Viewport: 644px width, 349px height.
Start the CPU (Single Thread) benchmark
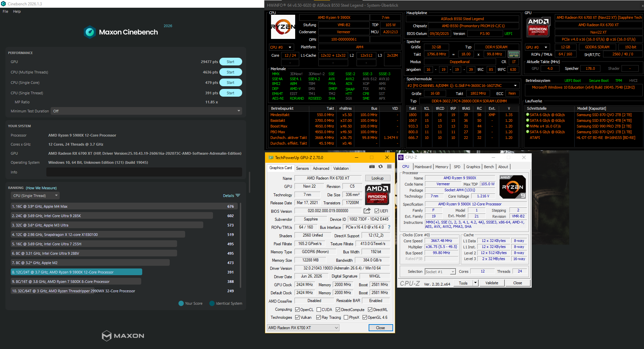[231, 93]
